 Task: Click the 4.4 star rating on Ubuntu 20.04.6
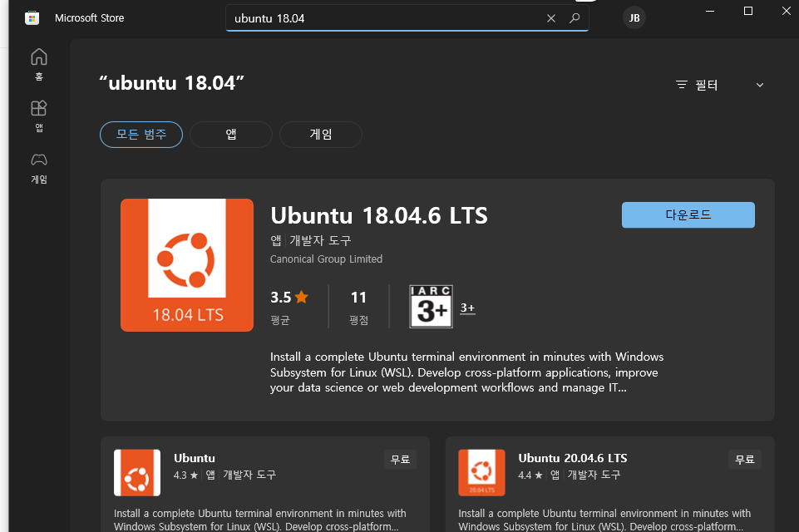click(530, 475)
